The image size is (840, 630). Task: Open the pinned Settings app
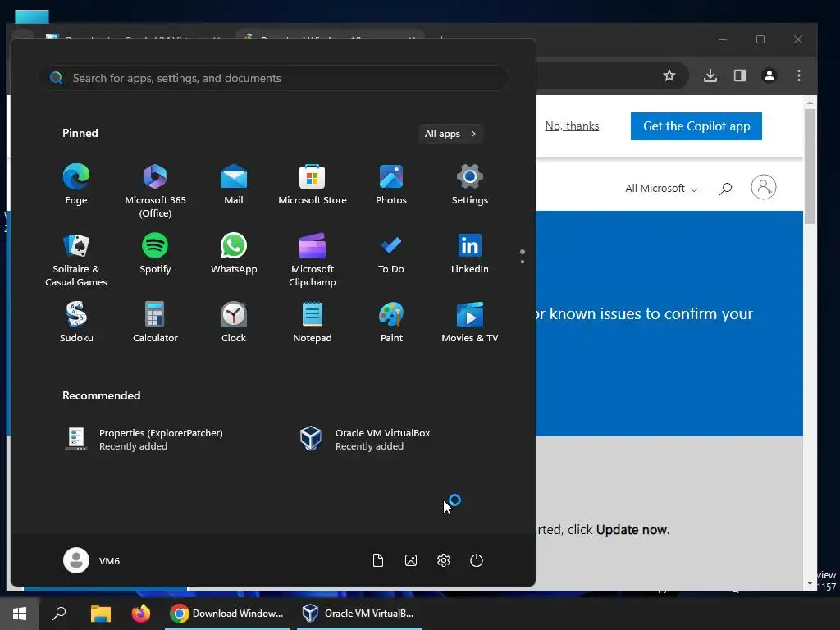pyautogui.click(x=470, y=185)
